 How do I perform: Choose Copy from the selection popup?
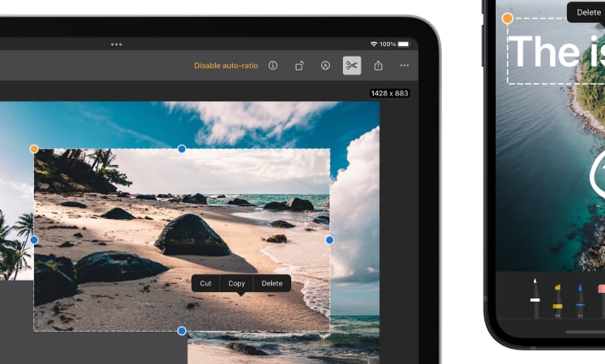click(236, 283)
